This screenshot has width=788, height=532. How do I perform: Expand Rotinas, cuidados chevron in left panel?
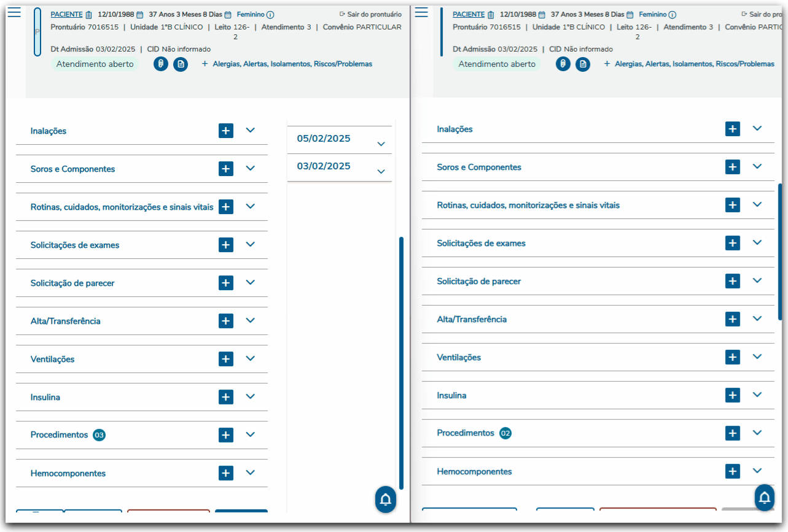tap(250, 206)
